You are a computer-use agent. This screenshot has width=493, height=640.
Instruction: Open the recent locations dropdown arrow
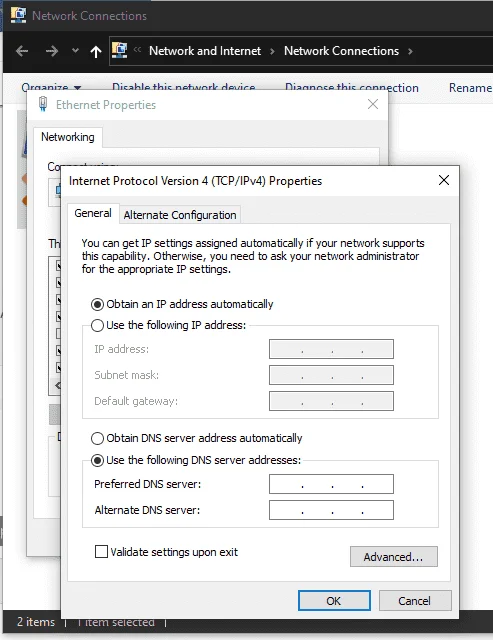(75, 51)
